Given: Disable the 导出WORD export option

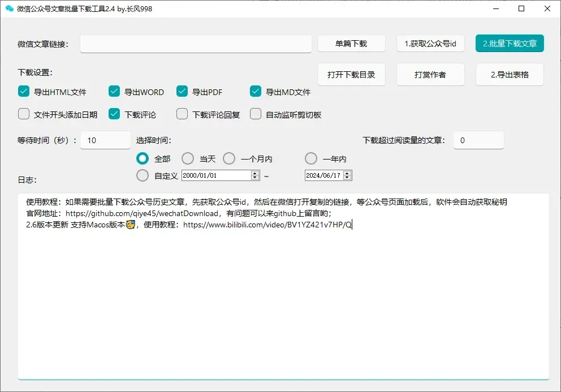Looking at the screenshot, I should pyautogui.click(x=114, y=91).
